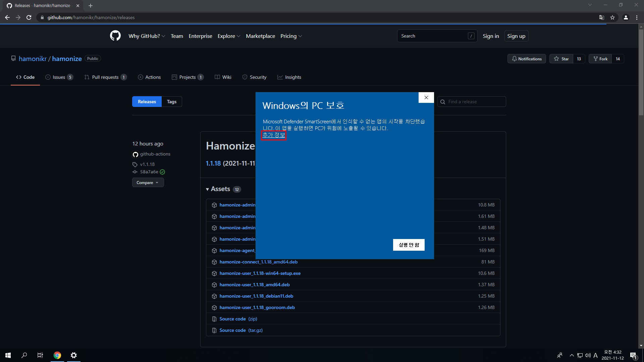Show hidden system tray icons
Screen dimensions: 644x362
(x=572, y=355)
